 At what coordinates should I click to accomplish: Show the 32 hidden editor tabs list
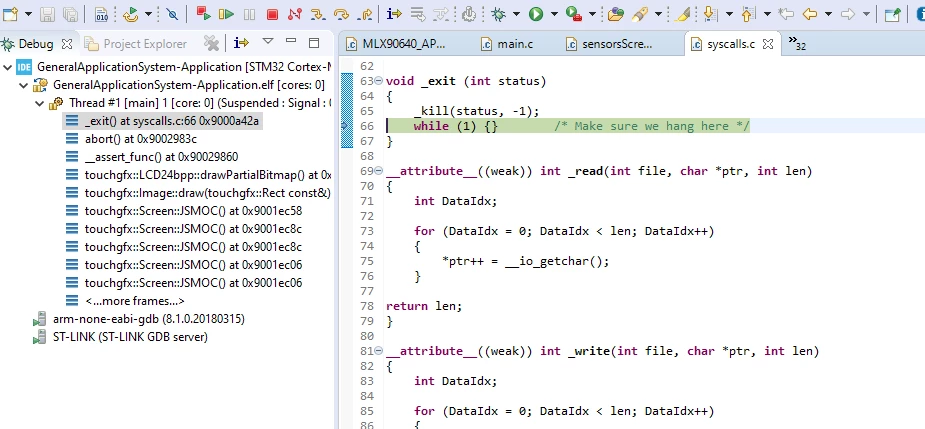tap(797, 43)
